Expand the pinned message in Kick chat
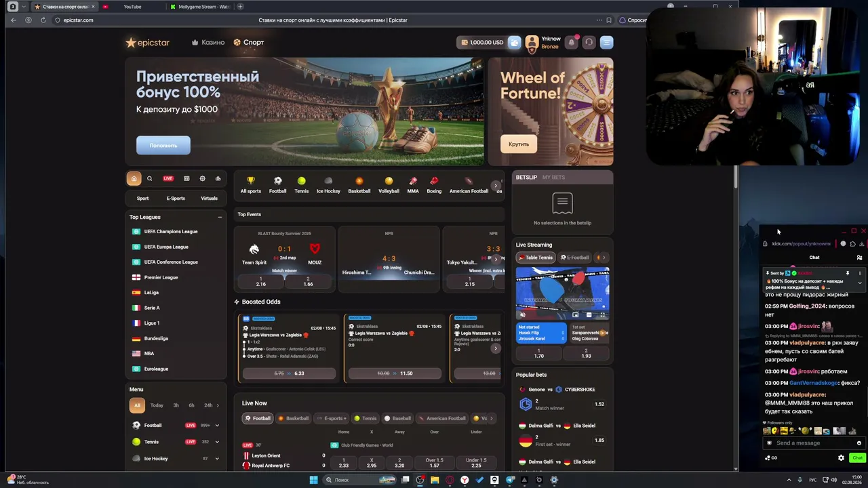This screenshot has height=488, width=868. pyautogui.click(x=860, y=283)
